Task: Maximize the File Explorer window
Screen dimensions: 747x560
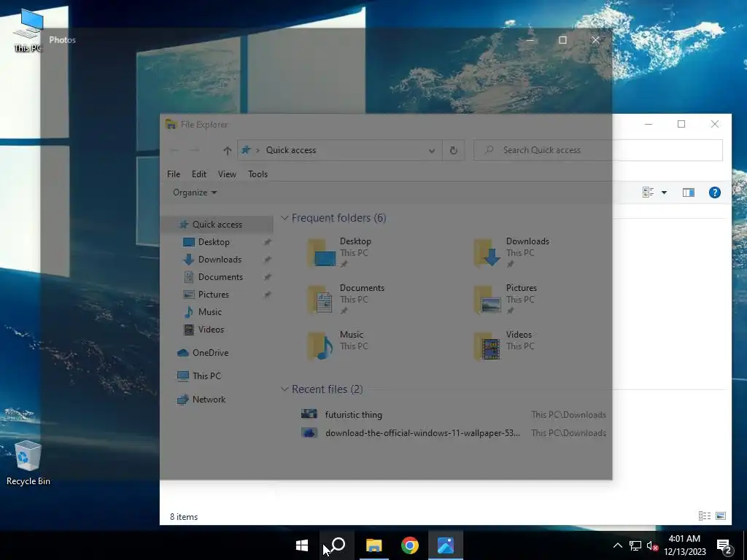Action: (x=681, y=124)
